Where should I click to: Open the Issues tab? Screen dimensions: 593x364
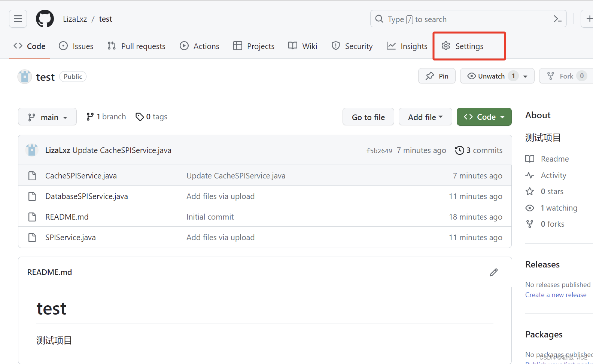point(76,46)
